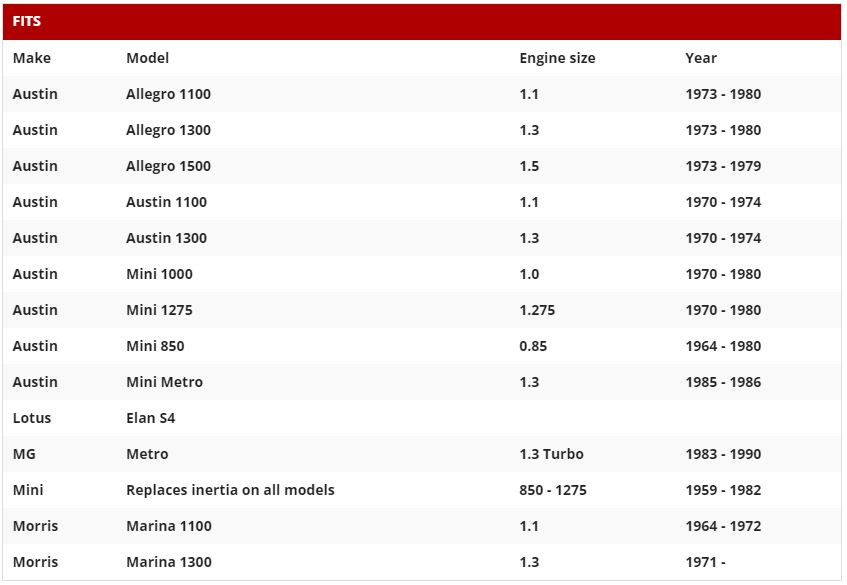Click the 1.5 engine size cell
Screen dimensions: 847x585
pos(529,166)
